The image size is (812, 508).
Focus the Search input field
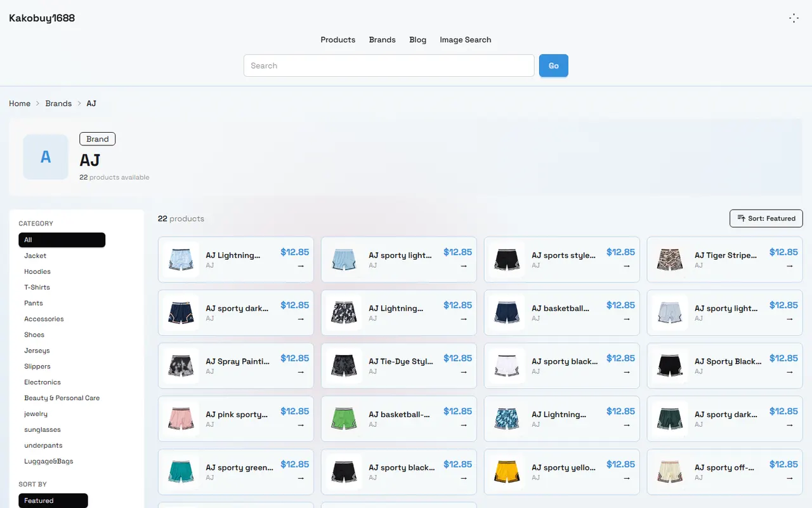click(x=389, y=65)
